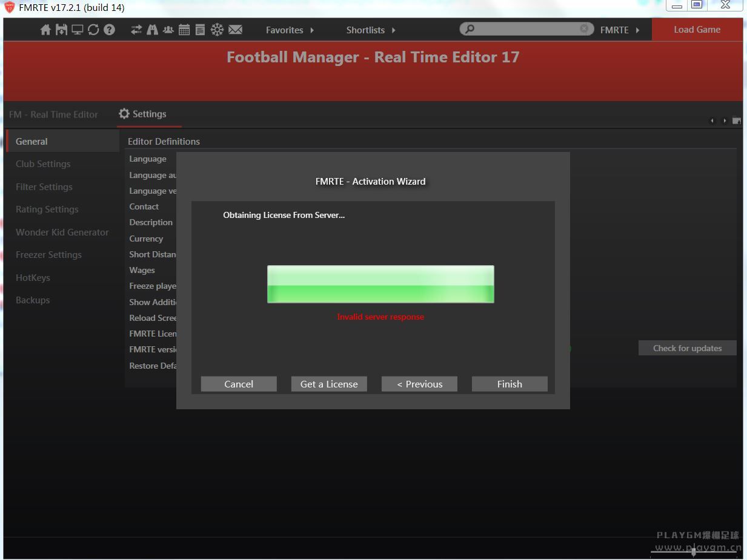Click the Currency setting label

(x=146, y=239)
